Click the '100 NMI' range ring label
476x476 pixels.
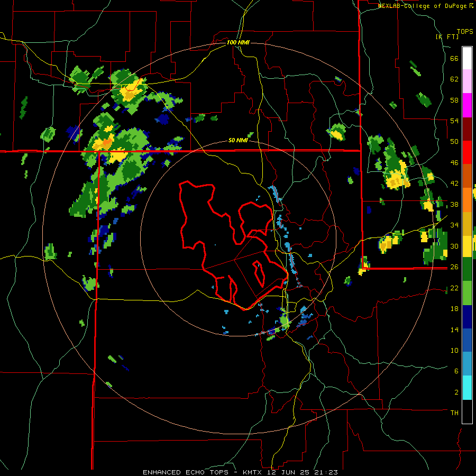(238, 42)
